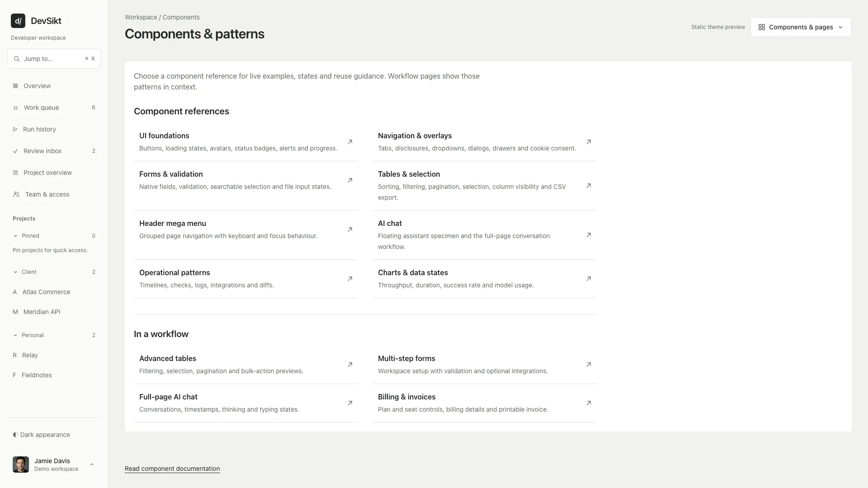Click the half-moon Dark appearance icon
The image size is (868, 488).
click(x=15, y=435)
